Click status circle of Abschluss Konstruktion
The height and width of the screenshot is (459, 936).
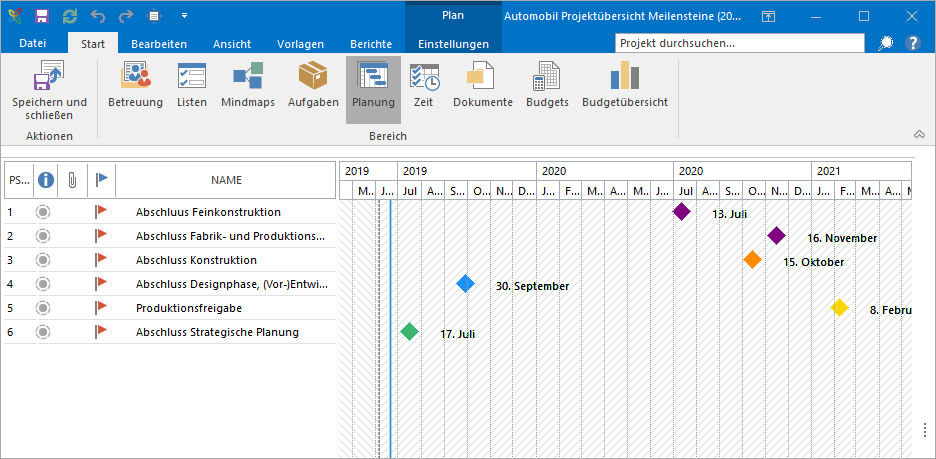click(x=42, y=260)
